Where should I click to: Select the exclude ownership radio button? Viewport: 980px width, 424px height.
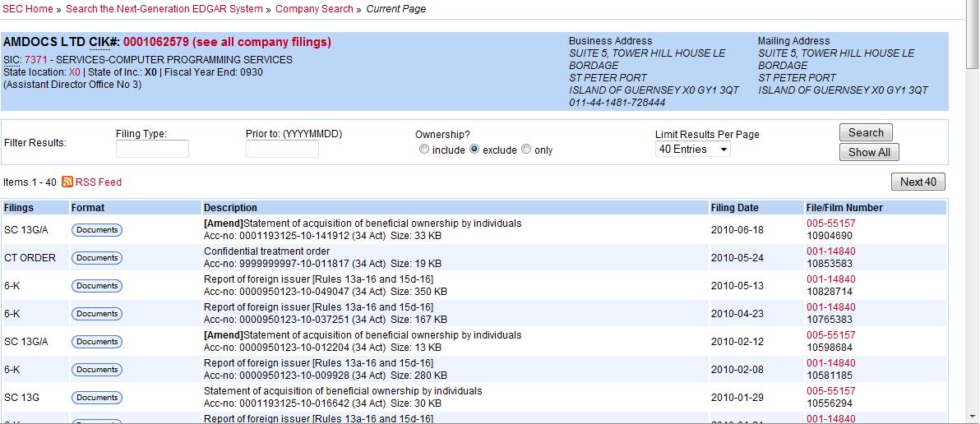(474, 150)
